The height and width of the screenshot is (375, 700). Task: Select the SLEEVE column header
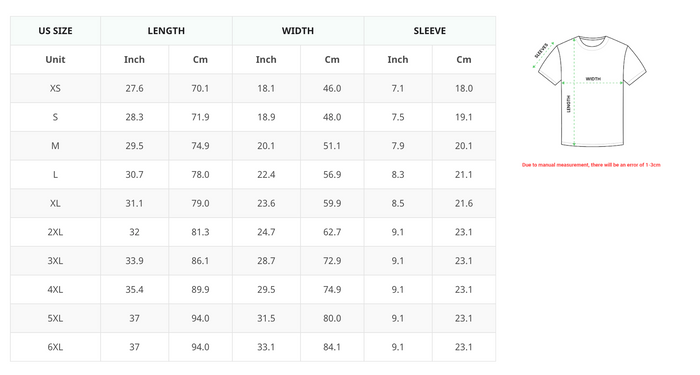click(429, 31)
